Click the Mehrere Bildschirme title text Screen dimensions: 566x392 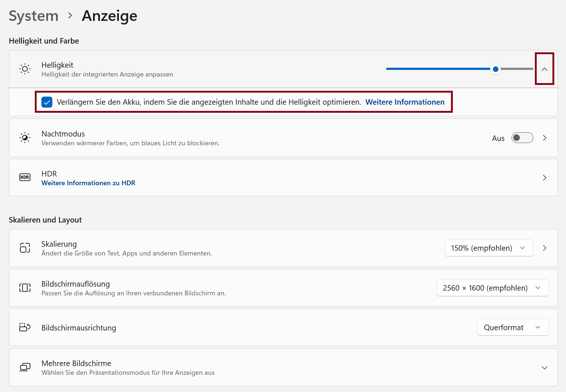coord(76,363)
